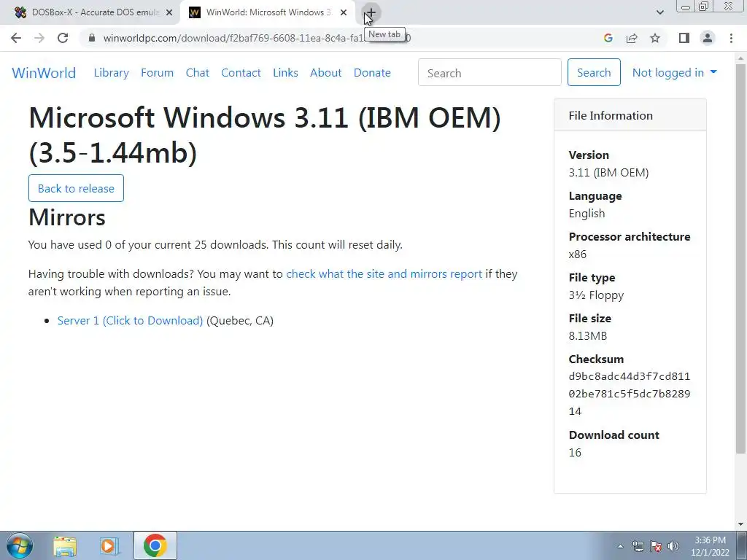The image size is (747, 560).
Task: Click the Windows 3.11 (IBM OEM) page heading
Action: coord(265,135)
